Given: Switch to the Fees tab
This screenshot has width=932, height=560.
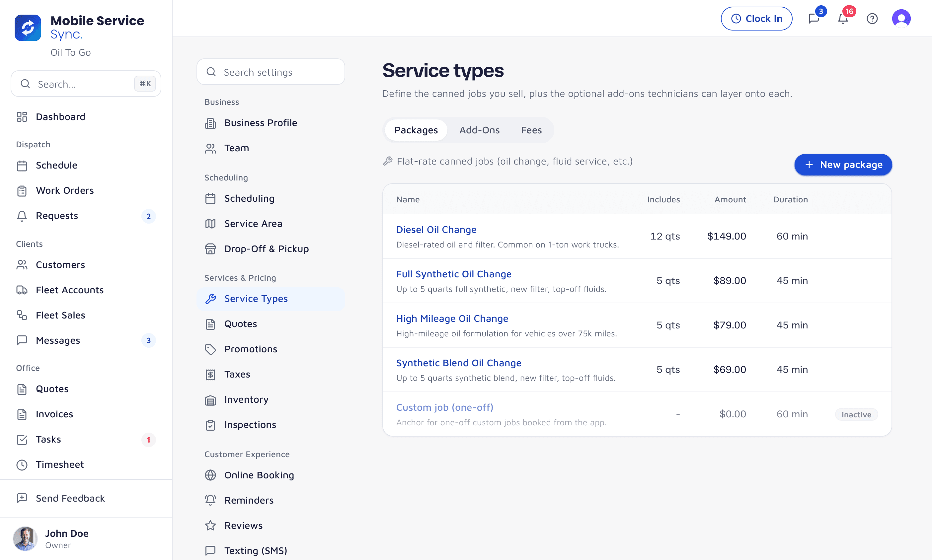Looking at the screenshot, I should [x=531, y=130].
